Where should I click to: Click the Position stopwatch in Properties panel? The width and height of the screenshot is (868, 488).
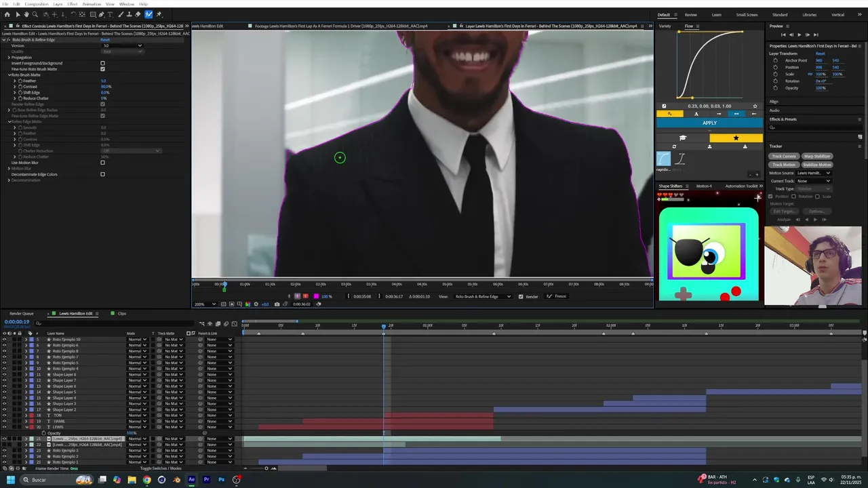(775, 67)
